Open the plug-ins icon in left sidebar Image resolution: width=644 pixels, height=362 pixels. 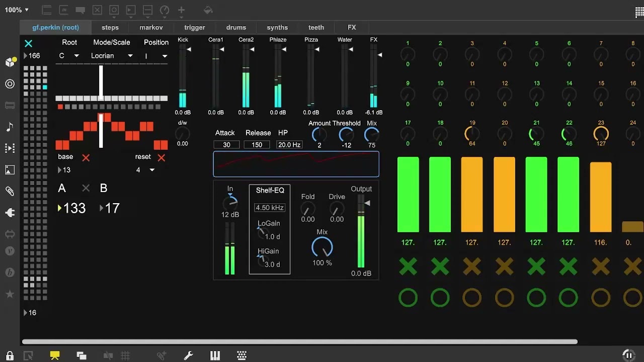10,213
